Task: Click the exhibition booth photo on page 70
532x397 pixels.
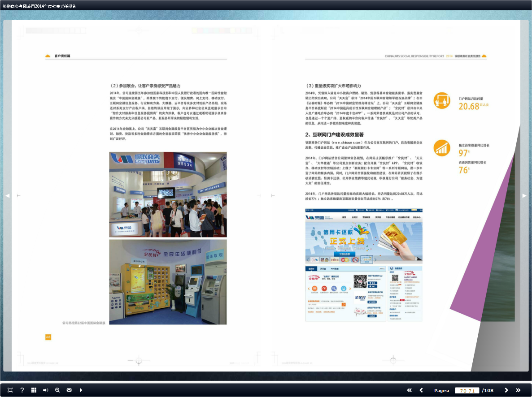Action: (168, 195)
